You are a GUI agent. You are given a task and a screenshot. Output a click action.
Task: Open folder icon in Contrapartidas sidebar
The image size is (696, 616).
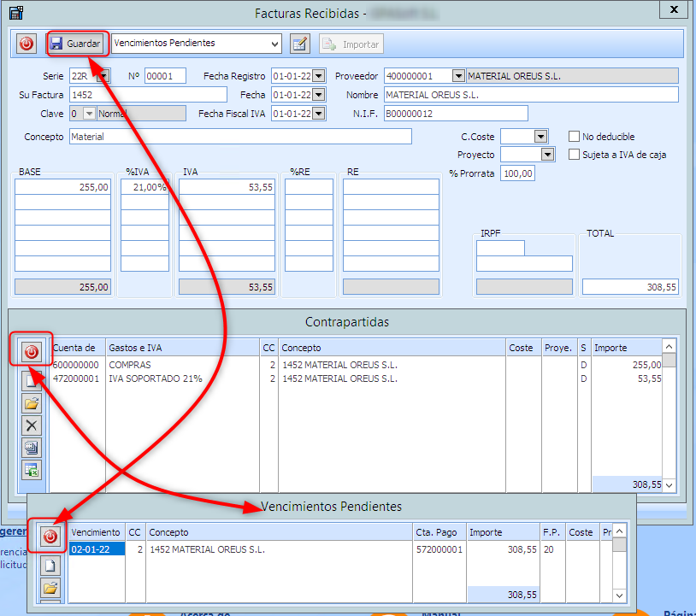point(32,403)
